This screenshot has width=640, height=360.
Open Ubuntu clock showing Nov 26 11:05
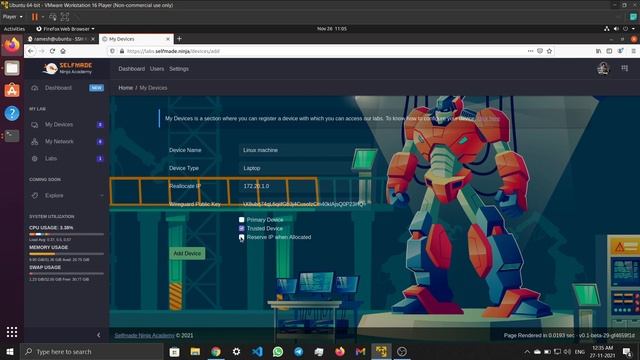click(x=332, y=29)
